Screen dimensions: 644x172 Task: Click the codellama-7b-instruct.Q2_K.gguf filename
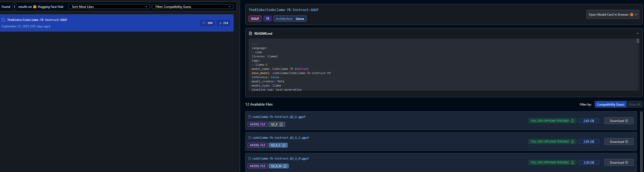pyautogui.click(x=279, y=117)
